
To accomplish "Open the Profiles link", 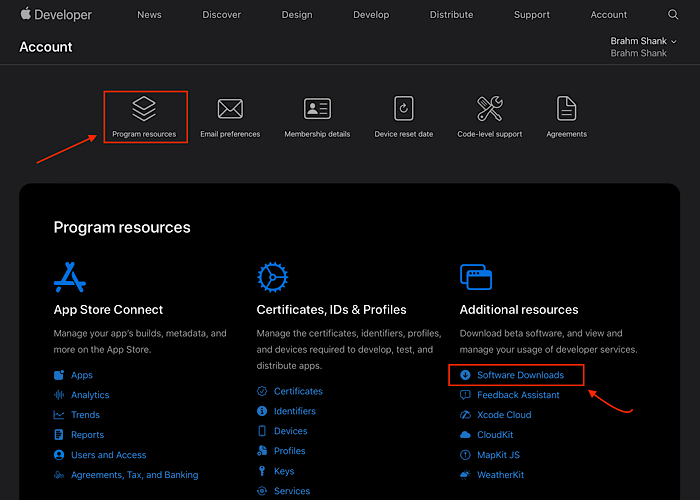I will tap(290, 451).
